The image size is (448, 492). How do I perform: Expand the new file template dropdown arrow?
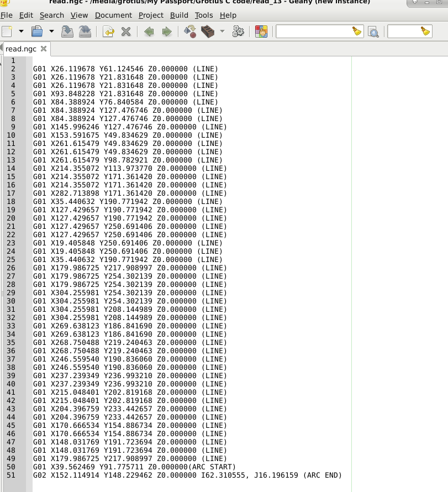click(21, 32)
